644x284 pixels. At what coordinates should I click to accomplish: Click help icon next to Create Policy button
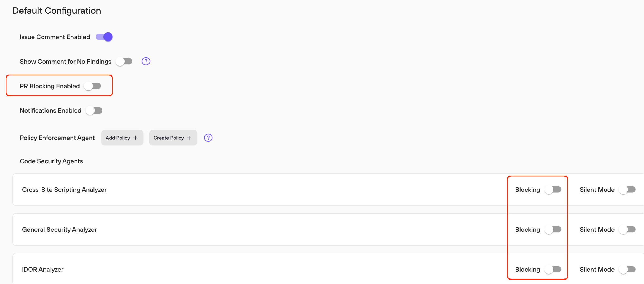[x=208, y=138]
